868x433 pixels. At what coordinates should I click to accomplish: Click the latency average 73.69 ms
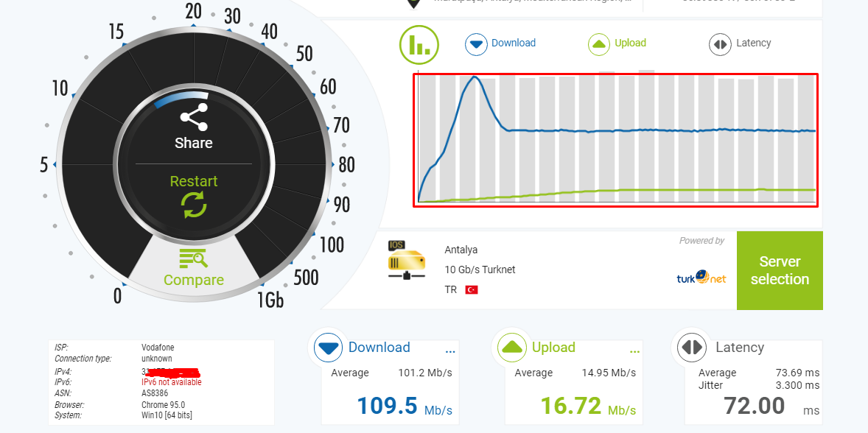click(x=798, y=373)
